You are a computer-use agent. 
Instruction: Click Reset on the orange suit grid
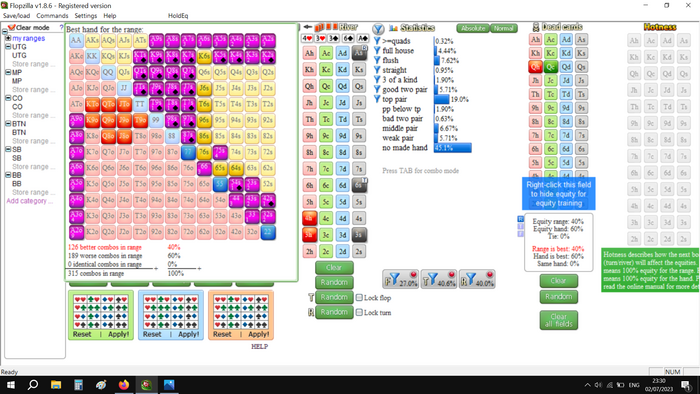[222, 334]
